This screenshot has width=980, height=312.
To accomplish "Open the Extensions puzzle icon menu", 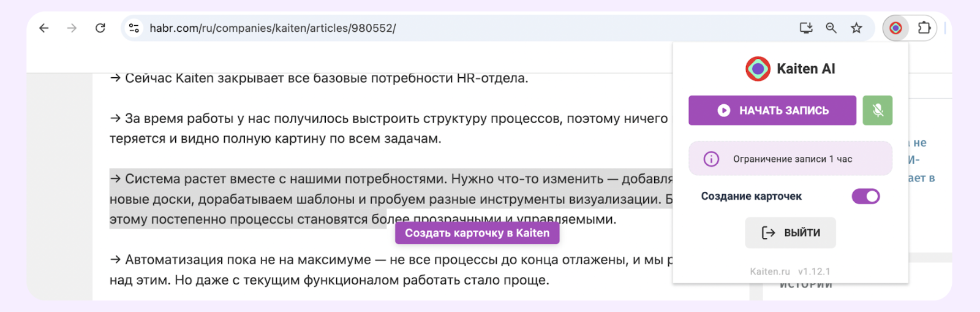I will point(924,28).
